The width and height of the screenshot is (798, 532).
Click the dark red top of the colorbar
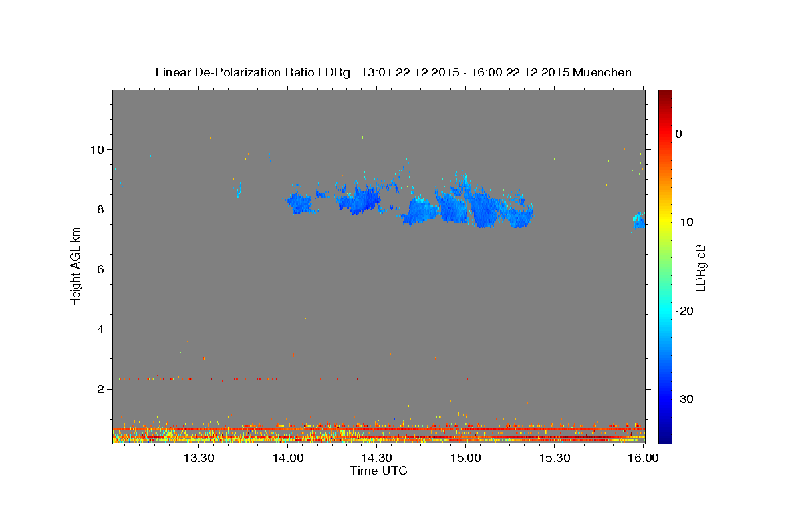click(665, 95)
